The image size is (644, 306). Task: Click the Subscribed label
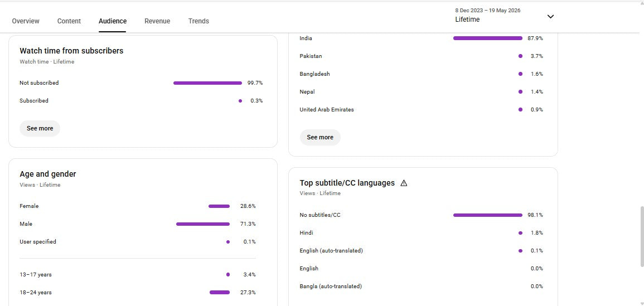click(x=33, y=101)
